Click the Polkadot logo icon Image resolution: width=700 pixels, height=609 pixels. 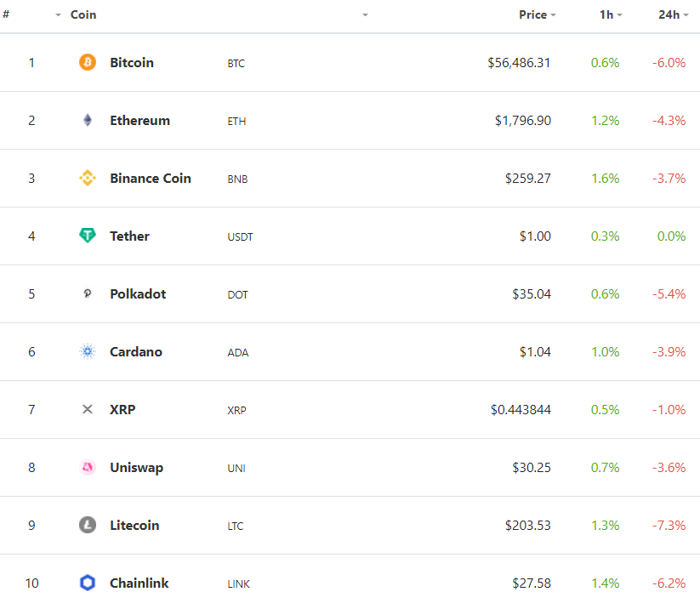[88, 294]
